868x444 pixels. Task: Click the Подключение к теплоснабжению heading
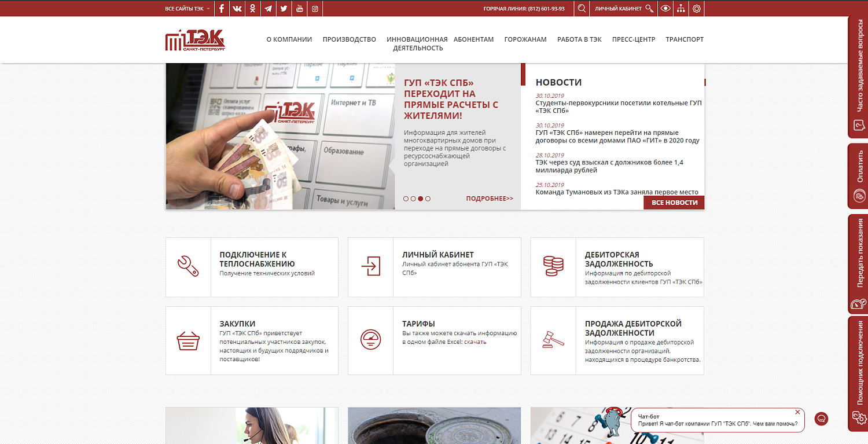[x=257, y=259]
